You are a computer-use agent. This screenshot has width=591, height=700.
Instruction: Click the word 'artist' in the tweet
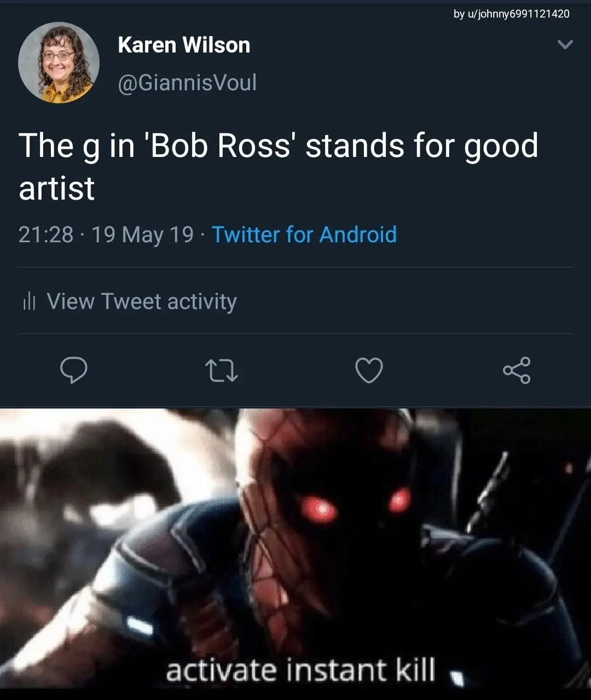click(57, 188)
